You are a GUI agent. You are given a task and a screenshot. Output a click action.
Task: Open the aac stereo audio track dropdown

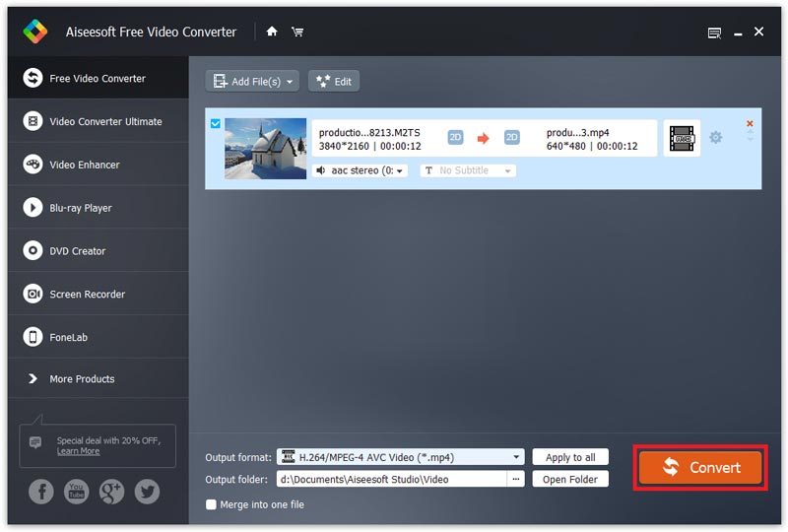(360, 170)
